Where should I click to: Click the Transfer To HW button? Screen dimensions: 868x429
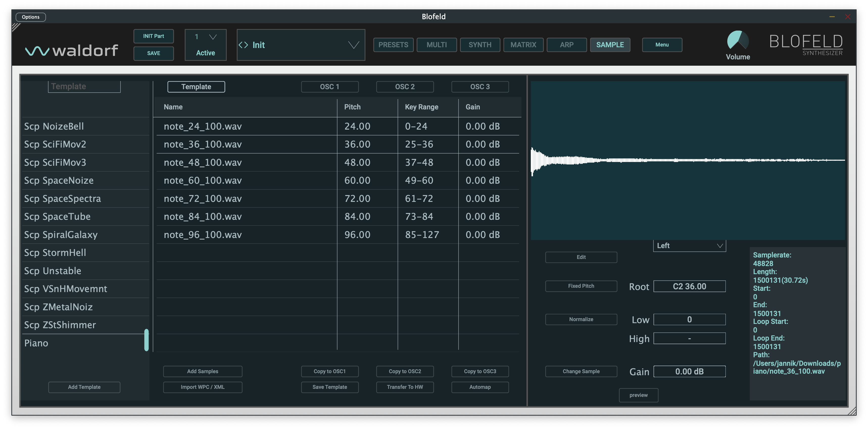pyautogui.click(x=405, y=387)
